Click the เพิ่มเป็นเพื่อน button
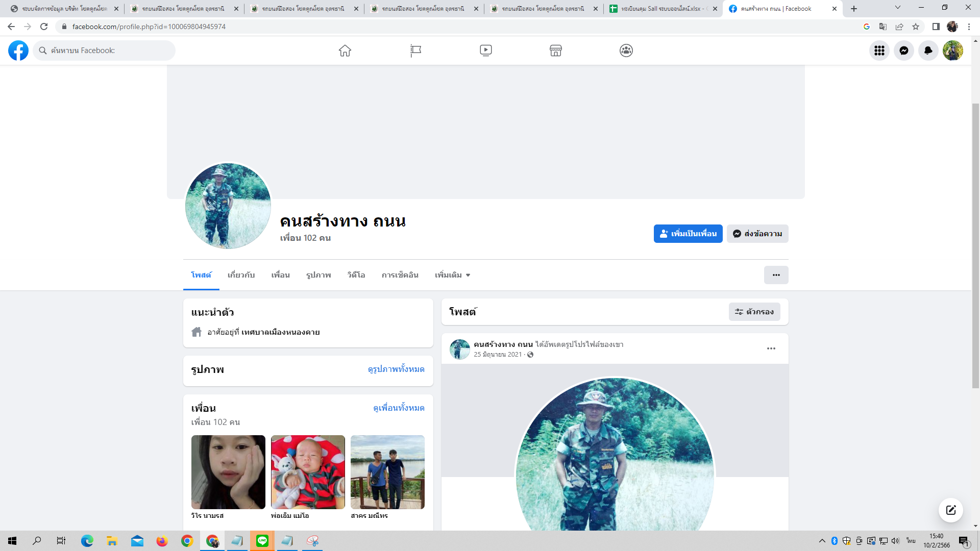 [x=688, y=234]
